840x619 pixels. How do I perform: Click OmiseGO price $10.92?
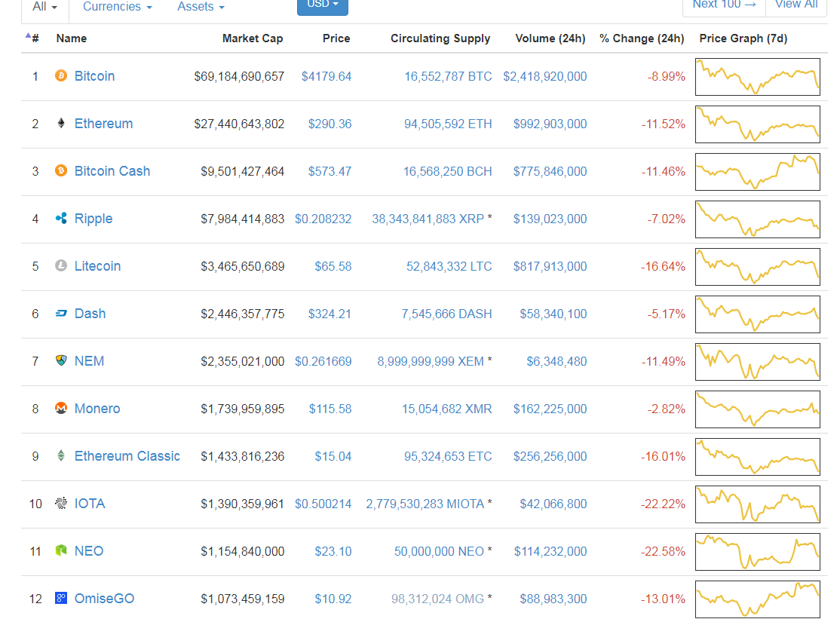click(333, 599)
